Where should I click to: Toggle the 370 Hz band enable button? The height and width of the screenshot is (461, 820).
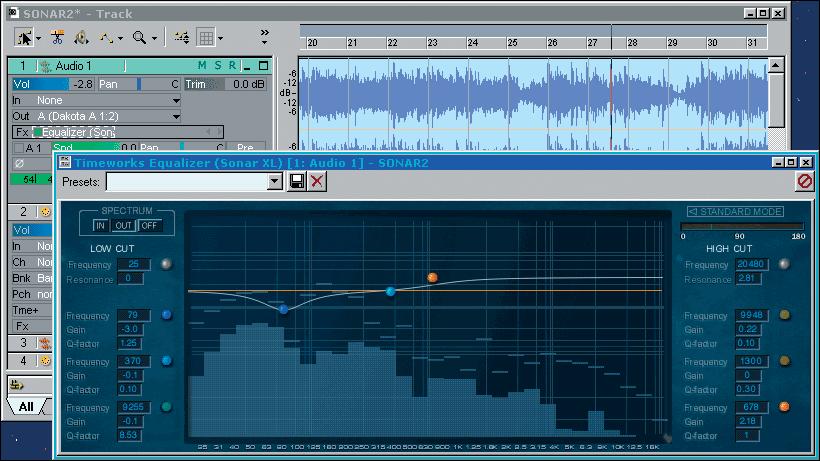[166, 361]
